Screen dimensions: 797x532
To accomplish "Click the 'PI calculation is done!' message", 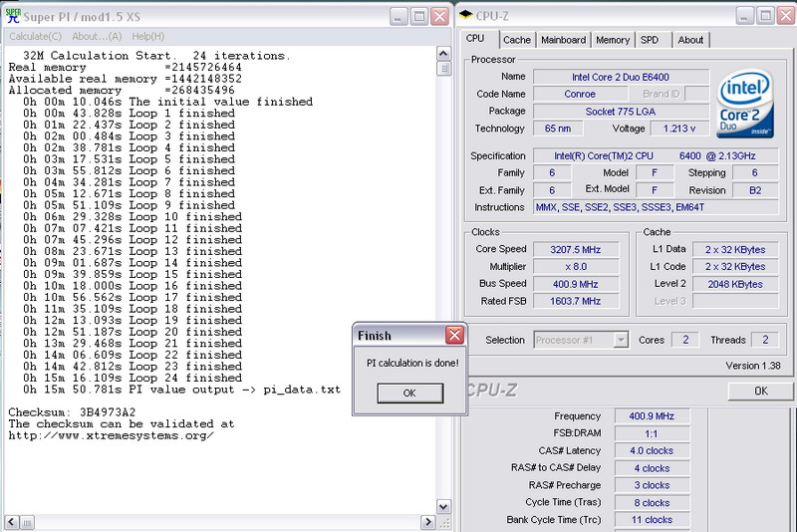I will coord(412,363).
